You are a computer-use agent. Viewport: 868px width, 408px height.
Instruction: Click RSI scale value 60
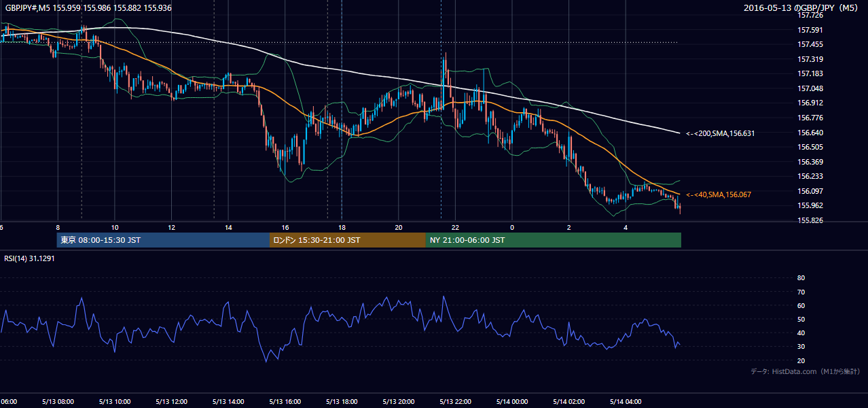801,305
